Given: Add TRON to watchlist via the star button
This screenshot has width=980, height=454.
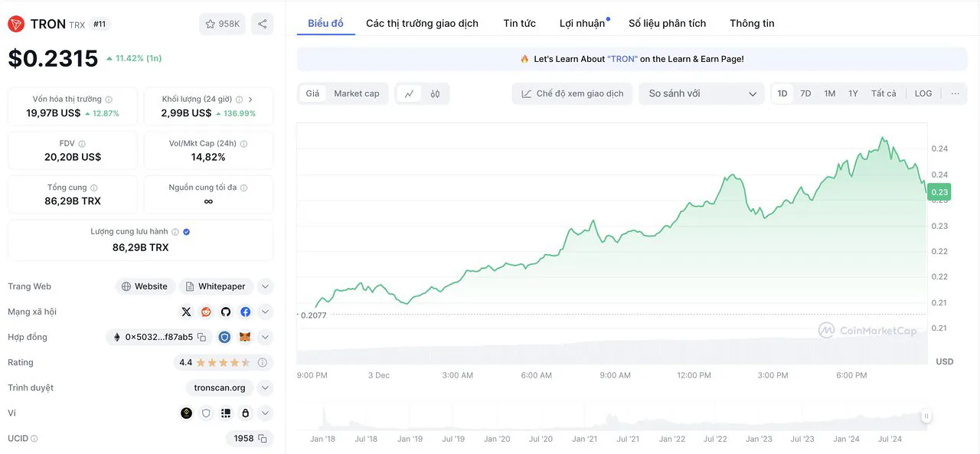Looking at the screenshot, I should tap(222, 24).
